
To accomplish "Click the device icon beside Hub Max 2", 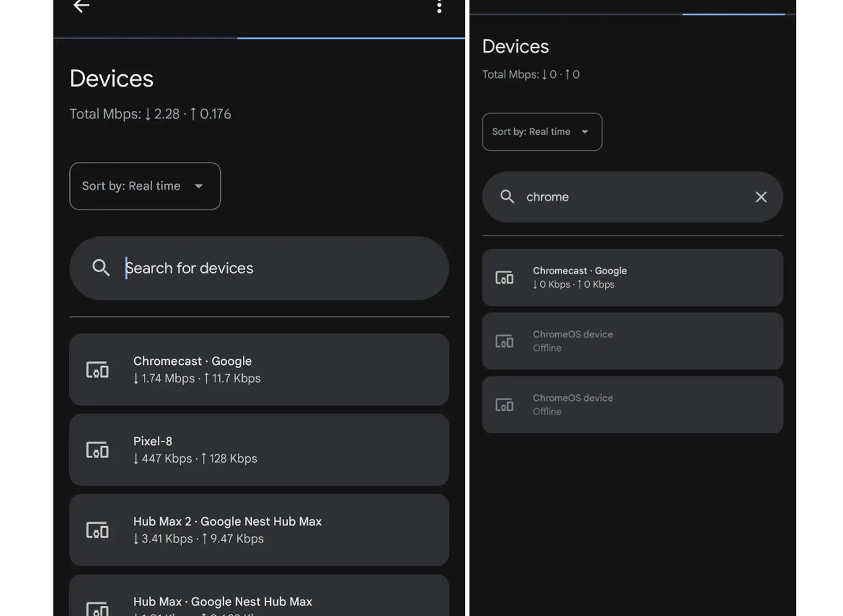I will [x=97, y=530].
